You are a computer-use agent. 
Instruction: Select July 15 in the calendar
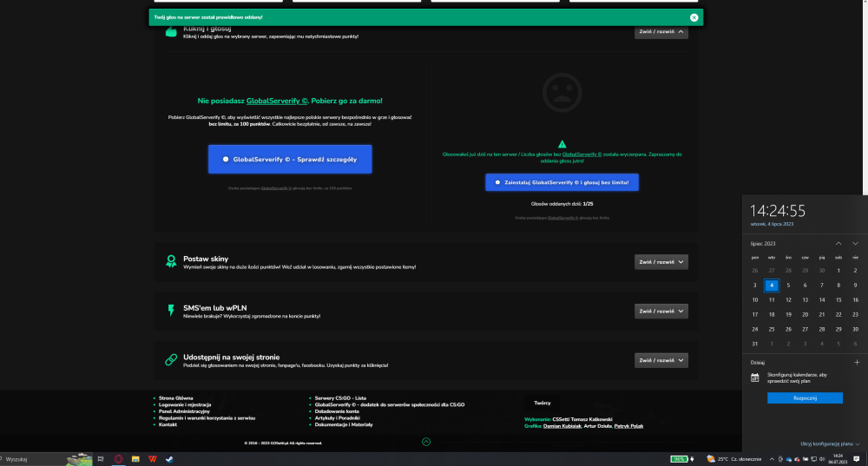point(838,300)
